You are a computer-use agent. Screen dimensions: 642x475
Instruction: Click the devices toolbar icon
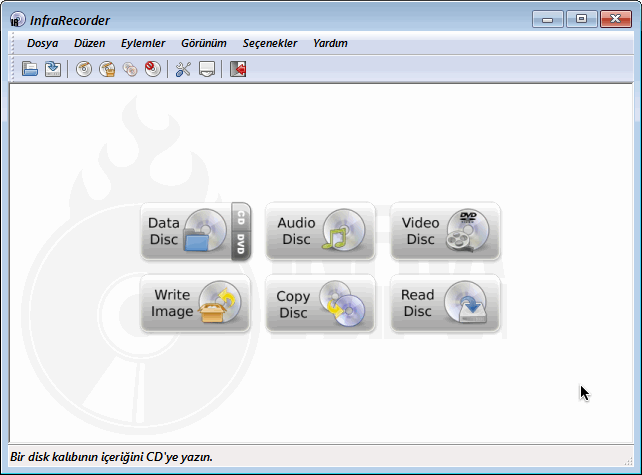[207, 69]
